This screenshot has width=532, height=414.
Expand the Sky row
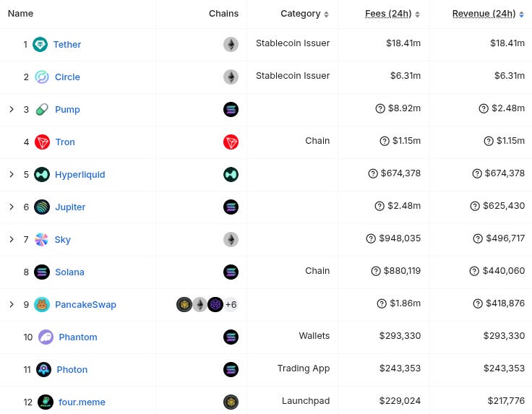(x=12, y=240)
